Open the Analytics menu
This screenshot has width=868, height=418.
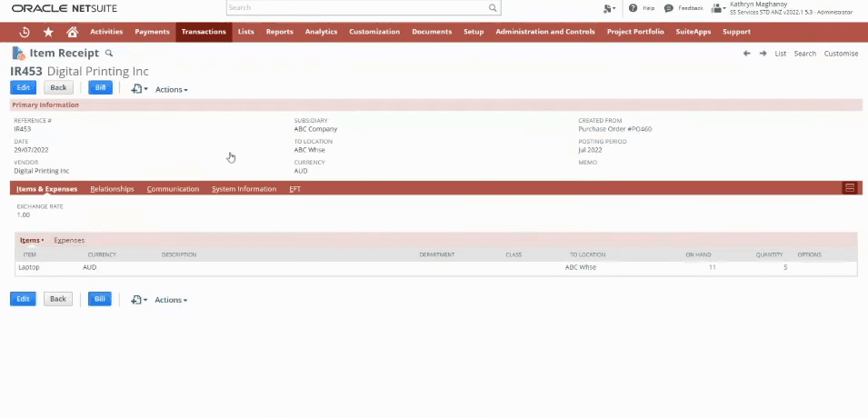point(321,32)
